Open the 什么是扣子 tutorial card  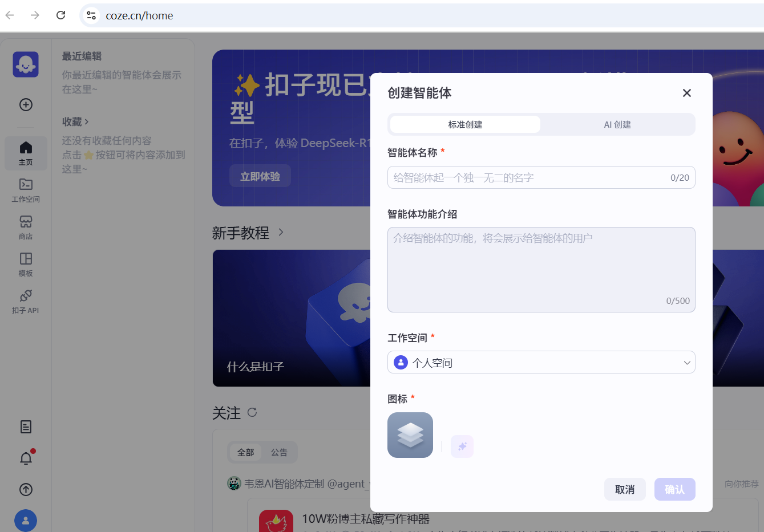(292, 318)
